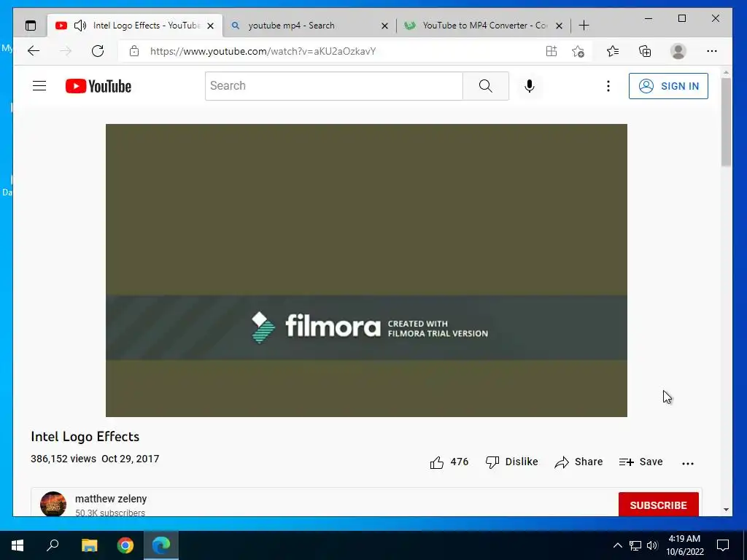The image size is (747, 560).
Task: Go back with the browser back arrow
Action: (34, 51)
